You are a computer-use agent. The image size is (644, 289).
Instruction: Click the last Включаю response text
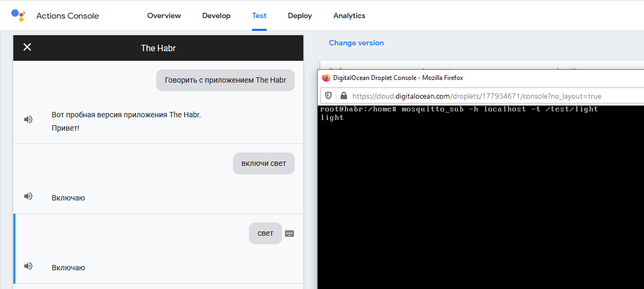pos(68,268)
